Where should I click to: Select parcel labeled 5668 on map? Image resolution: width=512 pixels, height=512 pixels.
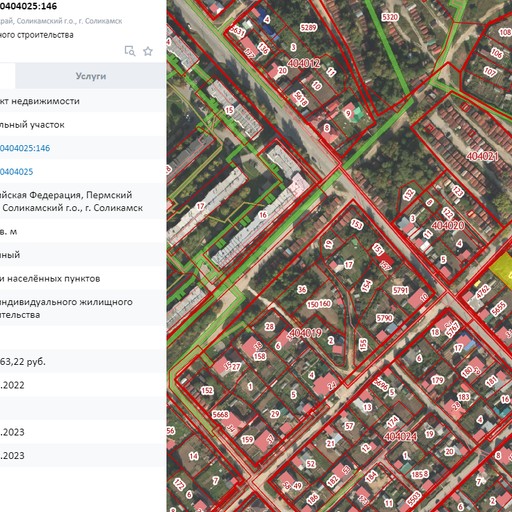click(x=220, y=414)
